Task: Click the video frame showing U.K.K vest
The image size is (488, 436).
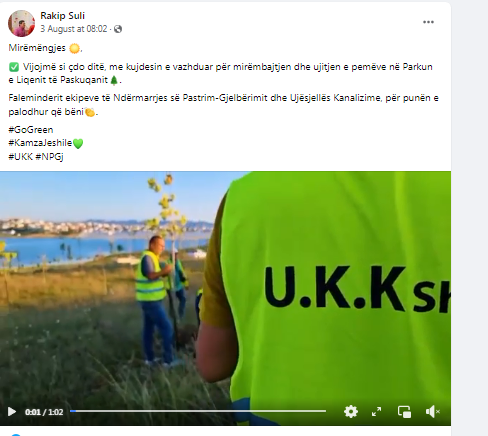Action: click(x=225, y=287)
